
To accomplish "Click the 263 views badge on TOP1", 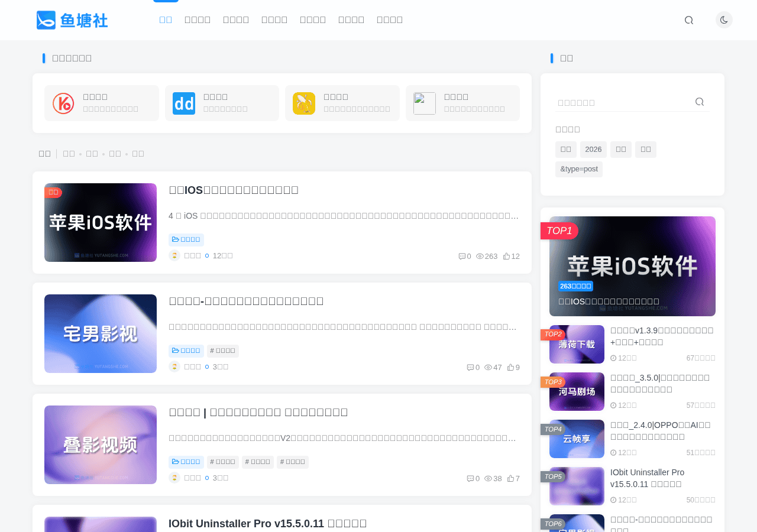I will 575,286.
